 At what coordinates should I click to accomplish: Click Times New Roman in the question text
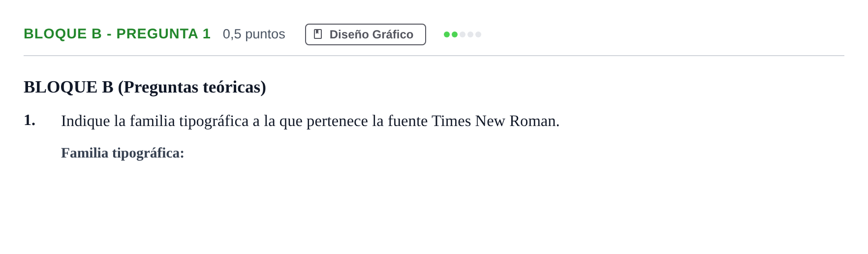point(496,121)
